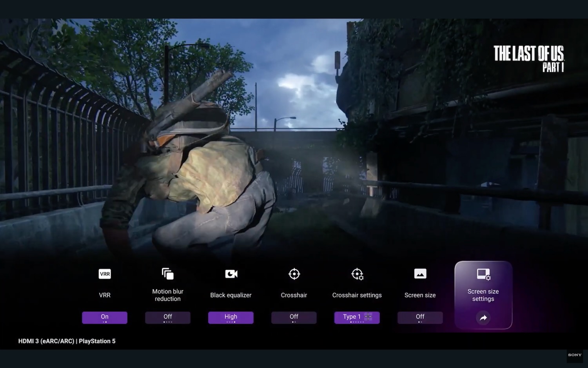Toggle VRR On value
This screenshot has width=588, height=368.
[x=105, y=317]
